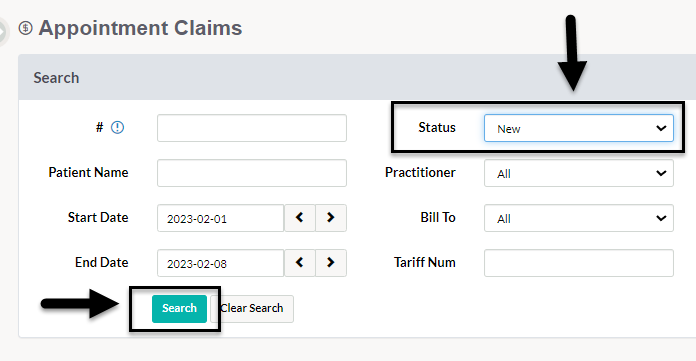The image size is (696, 361).
Task: Click the Appointment Claims page title
Action: [140, 28]
